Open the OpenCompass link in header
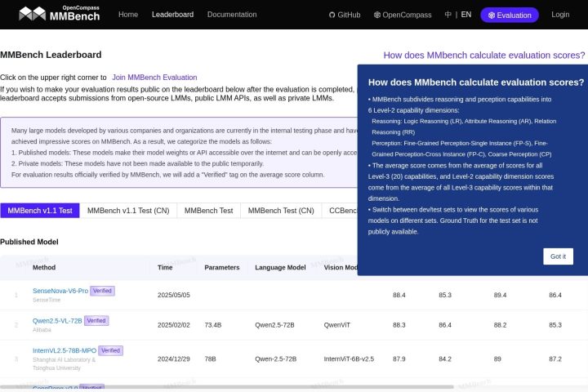Image resolution: width=588 pixels, height=392 pixels. click(403, 15)
